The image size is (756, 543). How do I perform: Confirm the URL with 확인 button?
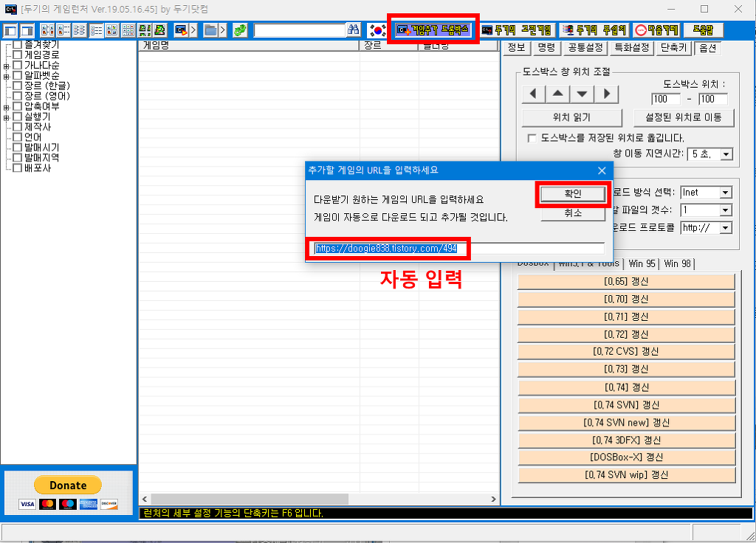(573, 193)
